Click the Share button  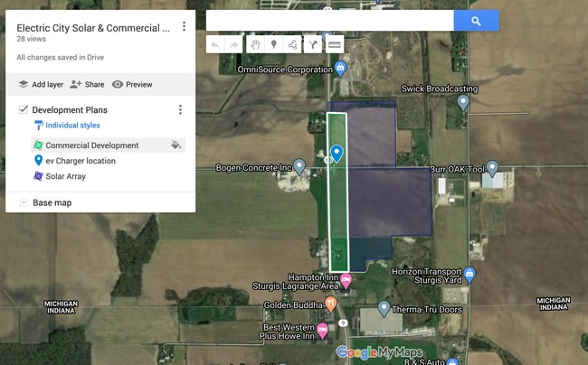pos(87,84)
